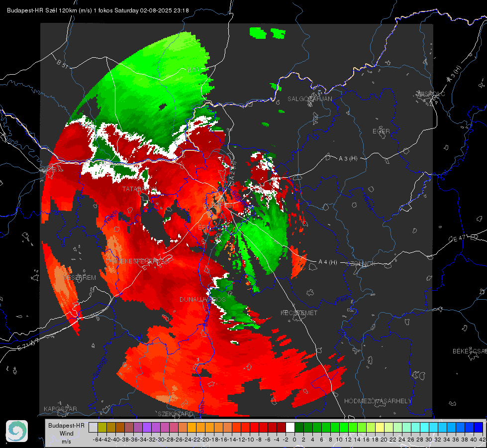The image size is (487, 448).
Task: Click the Tolna county label
Action: tap(202, 408)
